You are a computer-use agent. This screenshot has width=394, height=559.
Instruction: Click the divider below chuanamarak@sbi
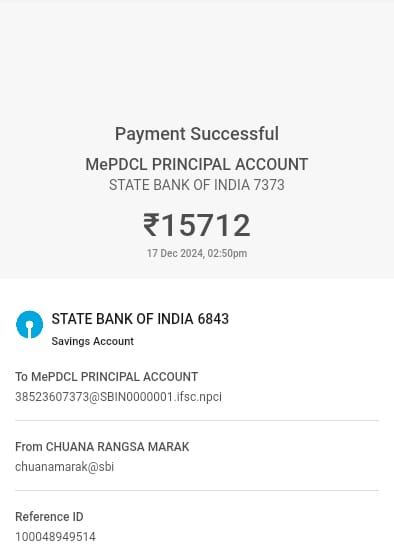(197, 491)
